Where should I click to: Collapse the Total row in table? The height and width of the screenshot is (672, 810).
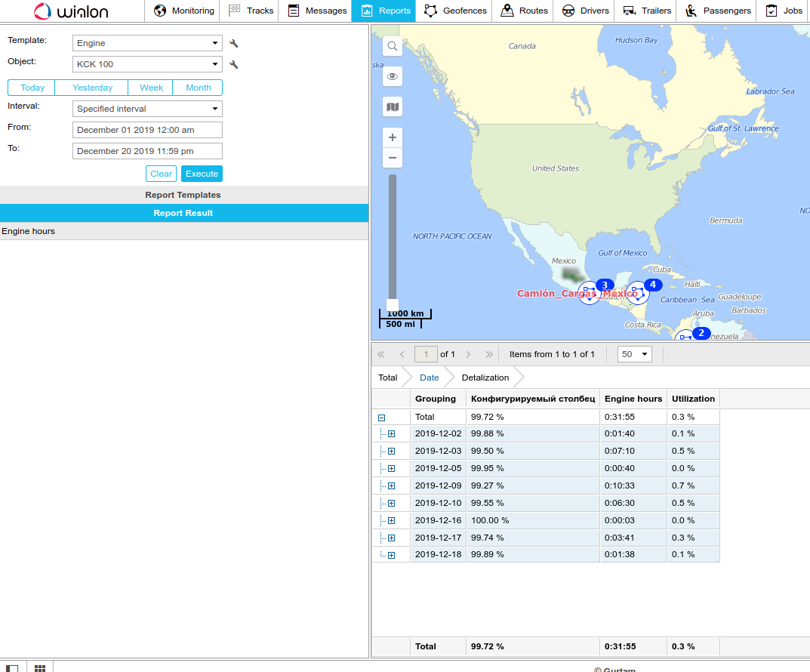pyautogui.click(x=382, y=418)
